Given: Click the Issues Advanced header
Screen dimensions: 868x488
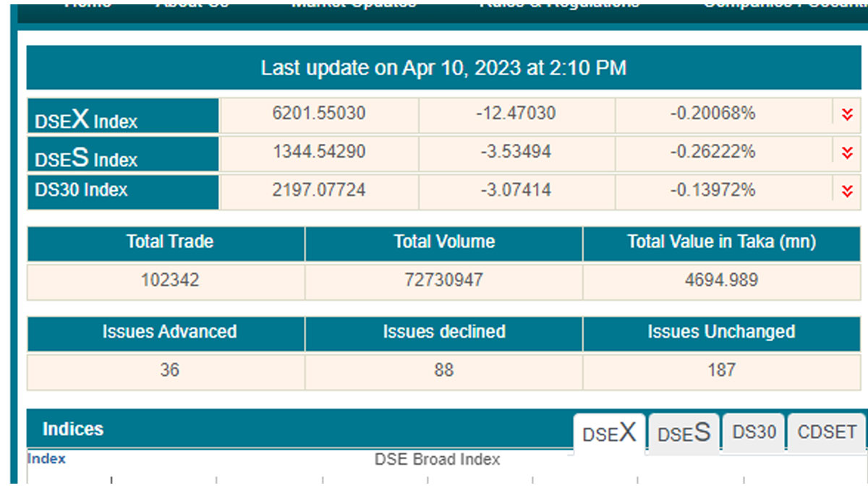Looking at the screenshot, I should click(x=170, y=332).
